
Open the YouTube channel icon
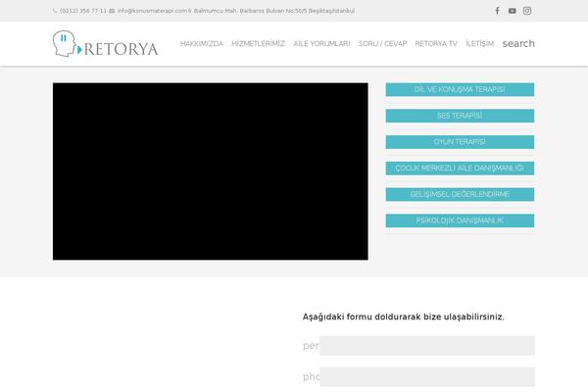pyautogui.click(x=512, y=11)
